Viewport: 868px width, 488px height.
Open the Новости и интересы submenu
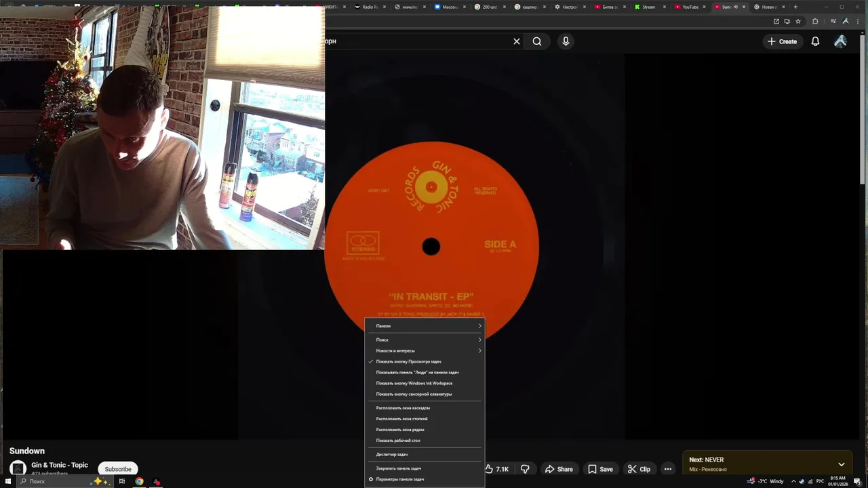coord(425,350)
